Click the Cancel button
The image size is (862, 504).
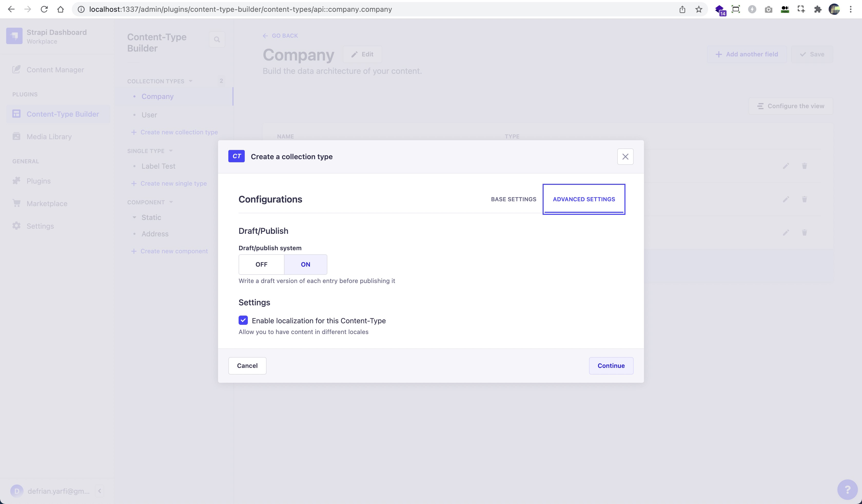point(247,365)
